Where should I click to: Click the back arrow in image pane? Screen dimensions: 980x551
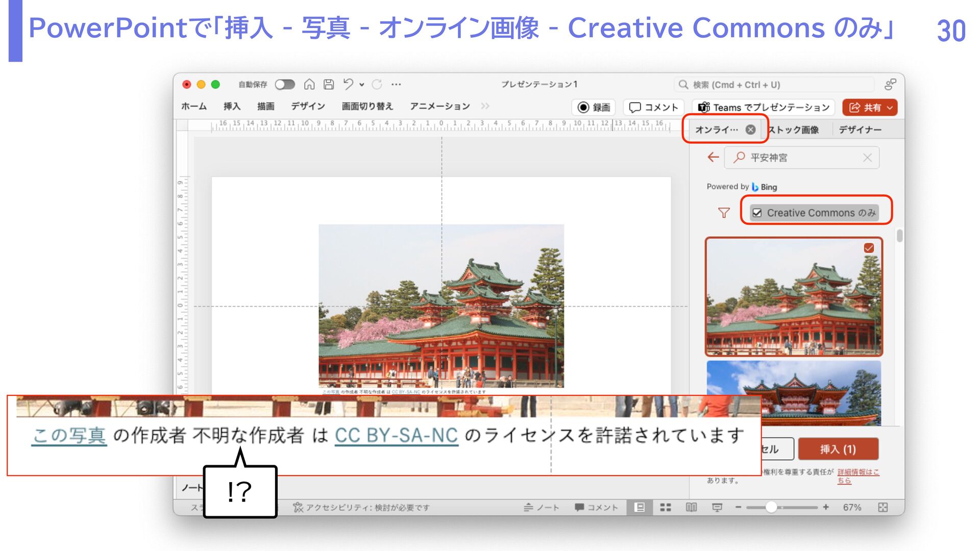click(713, 157)
